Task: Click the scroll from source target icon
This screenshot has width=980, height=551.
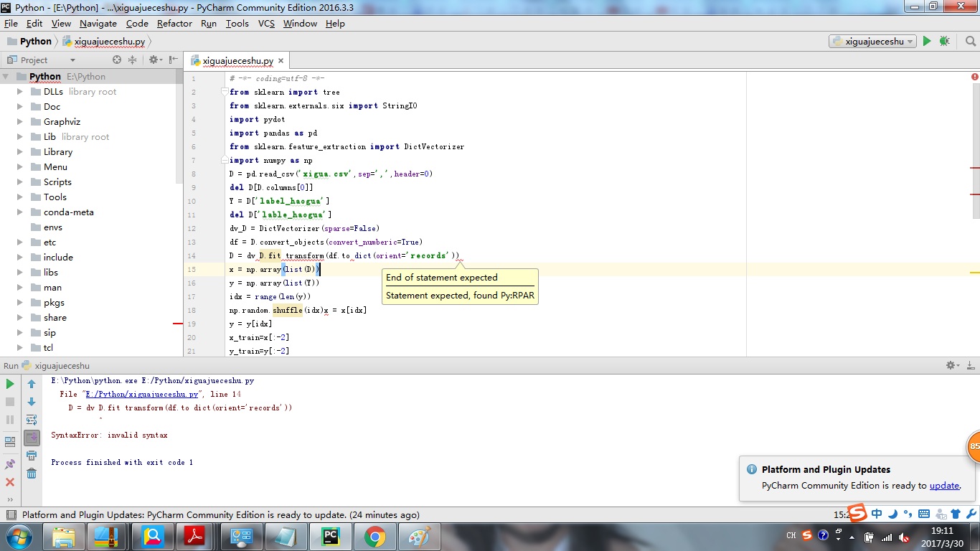Action: click(117, 60)
